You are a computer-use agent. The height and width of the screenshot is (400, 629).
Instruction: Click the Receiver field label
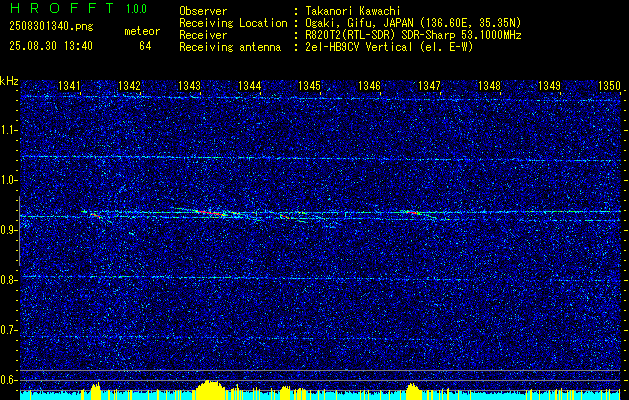203,35
